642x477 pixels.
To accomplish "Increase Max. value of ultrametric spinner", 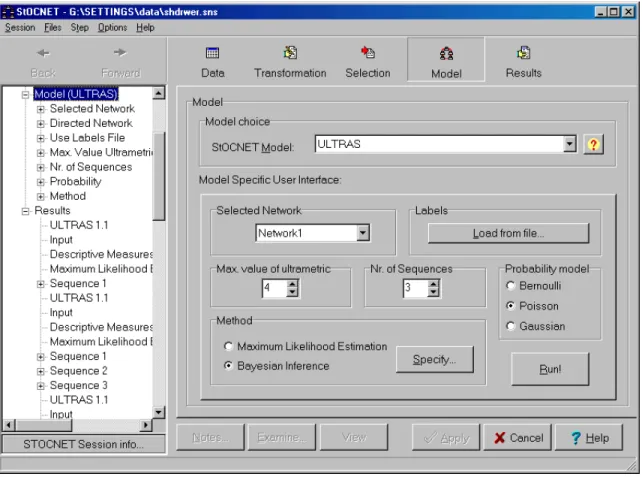I will point(292,284).
